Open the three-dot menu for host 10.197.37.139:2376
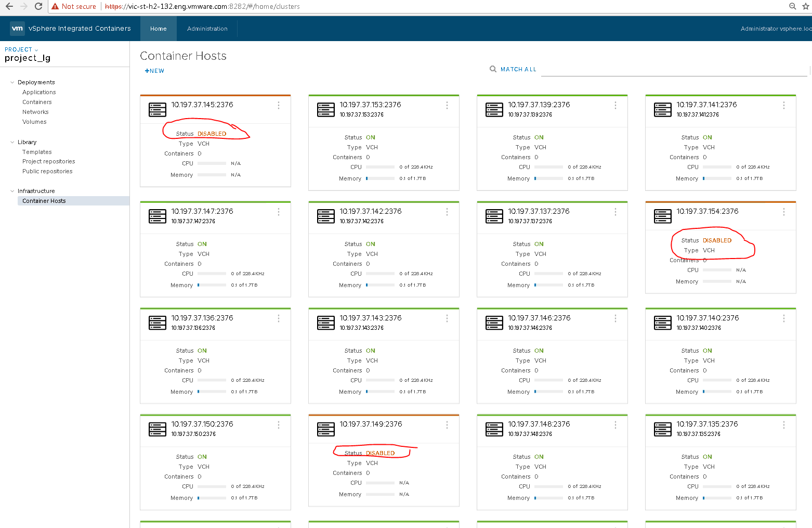Image resolution: width=812 pixels, height=528 pixels. click(x=615, y=105)
